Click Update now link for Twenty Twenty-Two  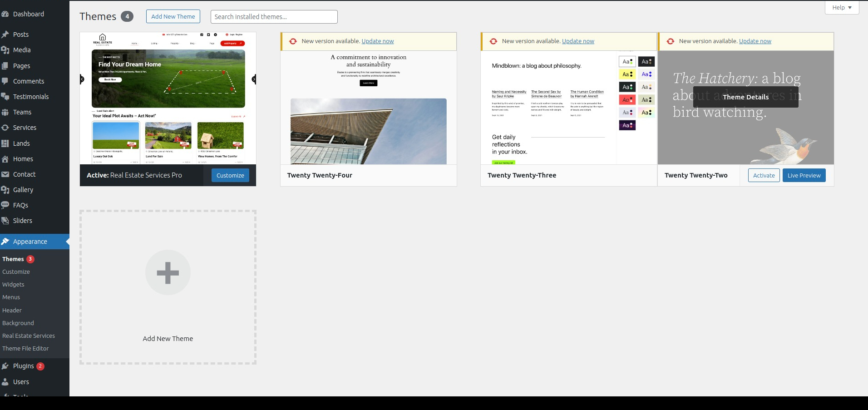[x=755, y=41]
